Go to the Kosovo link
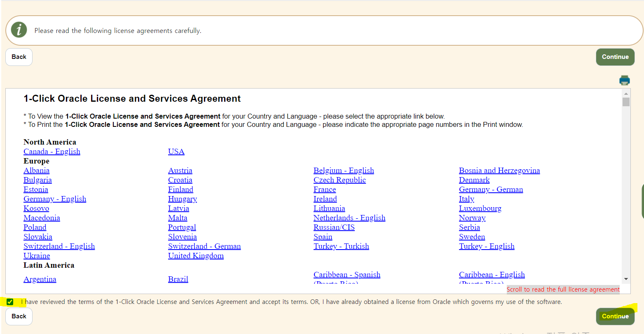Image resolution: width=644 pixels, height=334 pixels. (36, 208)
